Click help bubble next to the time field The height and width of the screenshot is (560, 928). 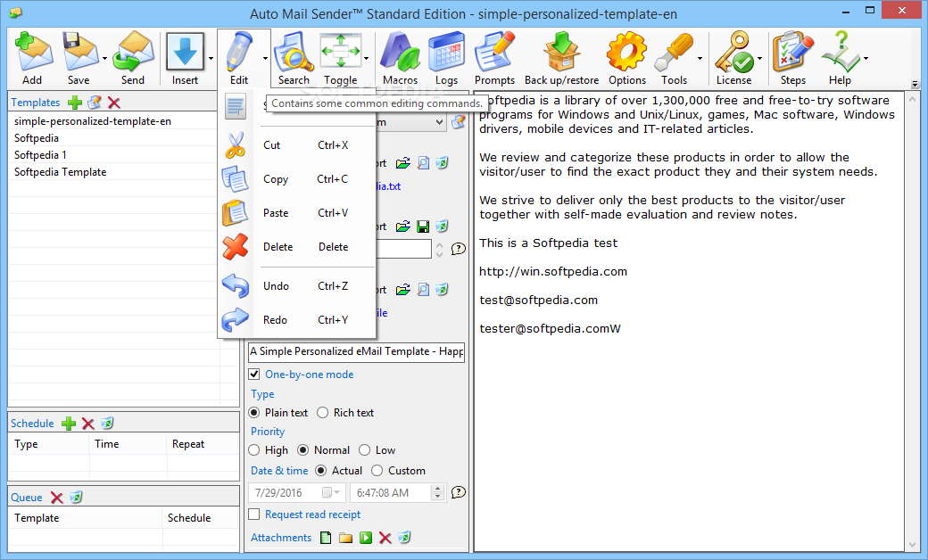(x=458, y=492)
